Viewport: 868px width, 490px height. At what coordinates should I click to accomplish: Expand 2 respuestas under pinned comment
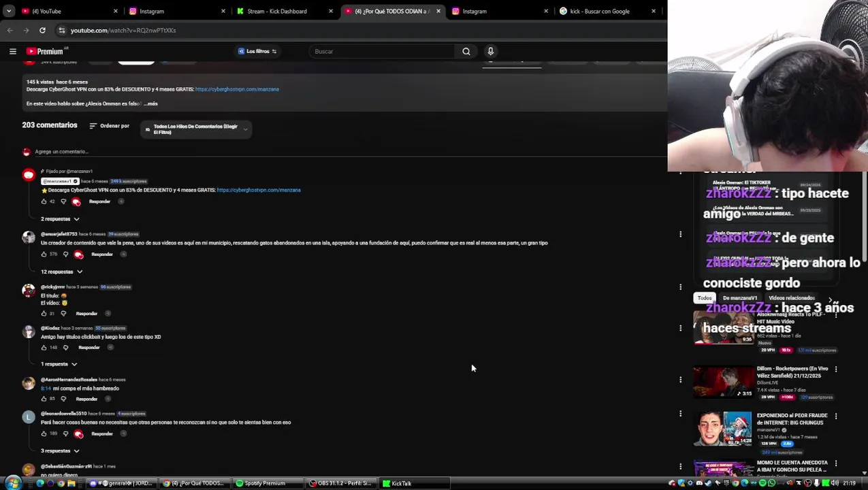tap(60, 219)
